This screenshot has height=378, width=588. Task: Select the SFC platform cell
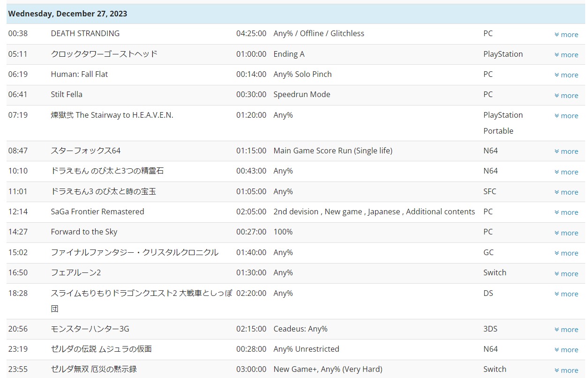[490, 191]
